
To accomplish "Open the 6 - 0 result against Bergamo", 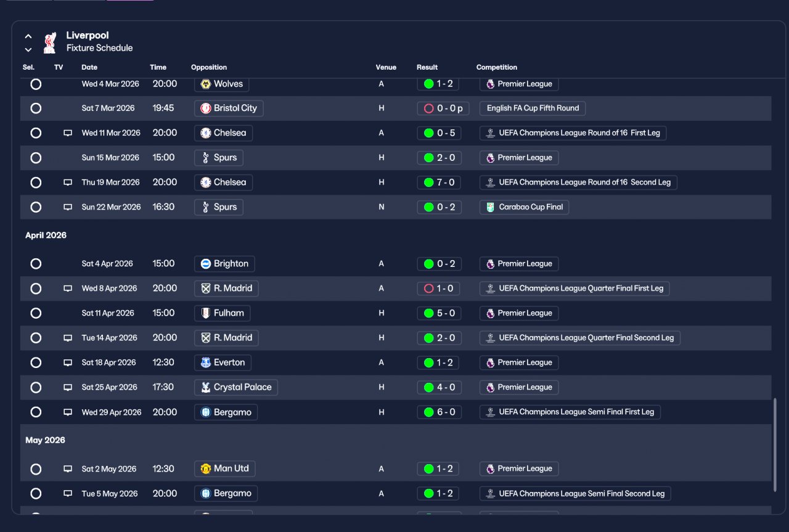I will pos(439,412).
